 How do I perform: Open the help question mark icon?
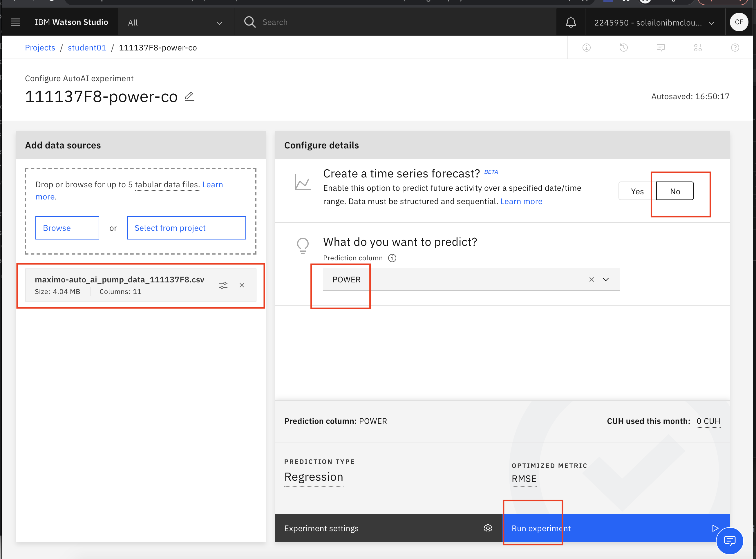(x=735, y=48)
